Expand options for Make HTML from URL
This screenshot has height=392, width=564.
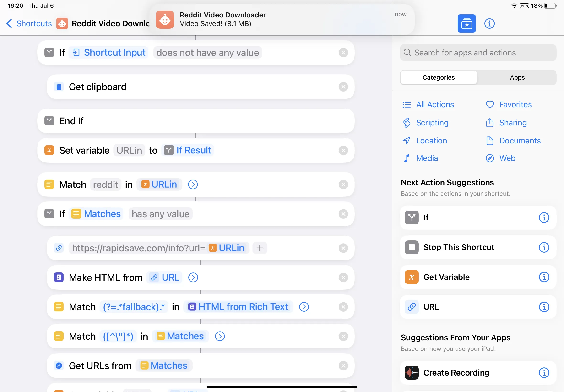tap(193, 278)
